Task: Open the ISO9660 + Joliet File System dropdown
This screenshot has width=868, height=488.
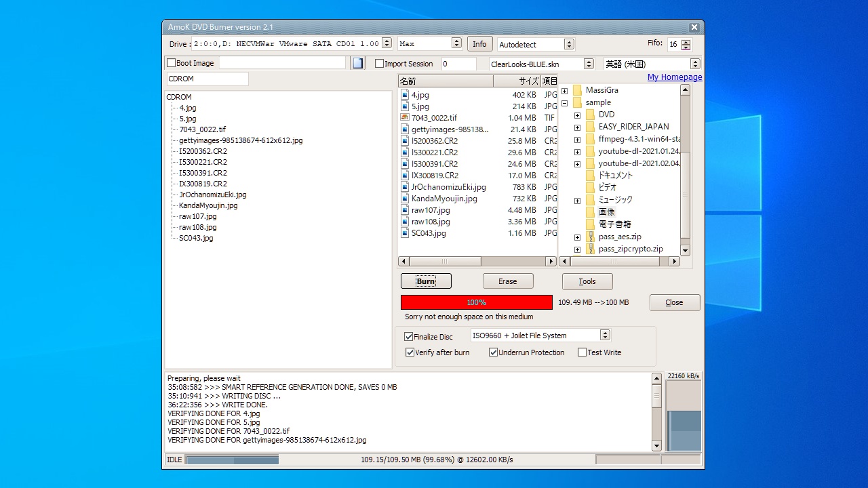Action: pos(605,335)
